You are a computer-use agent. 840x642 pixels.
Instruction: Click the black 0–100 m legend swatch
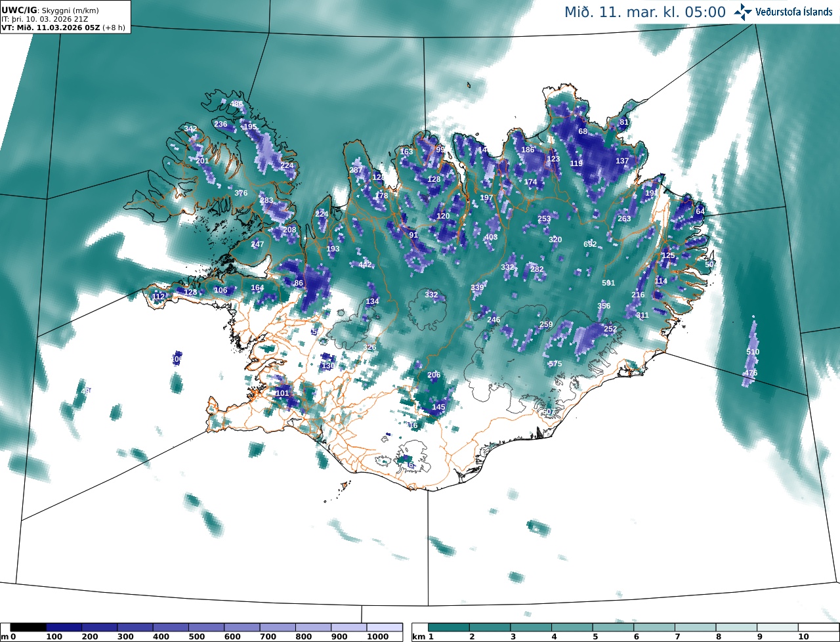pos(28,628)
